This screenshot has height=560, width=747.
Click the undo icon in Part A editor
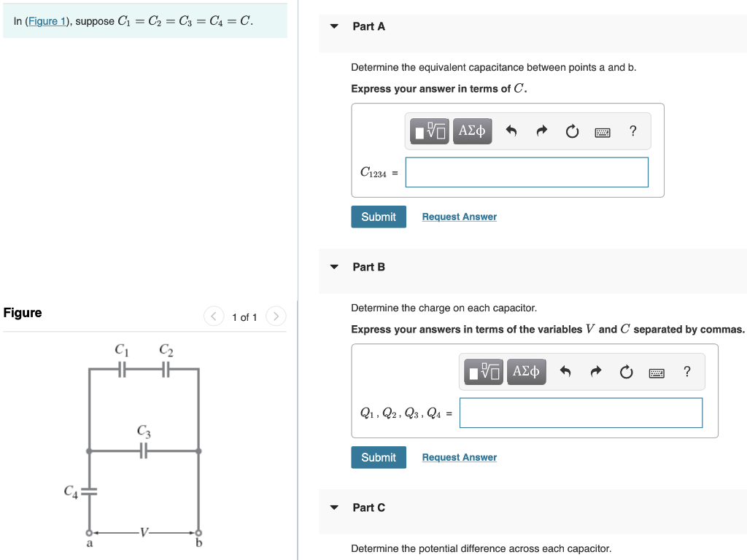[511, 131]
